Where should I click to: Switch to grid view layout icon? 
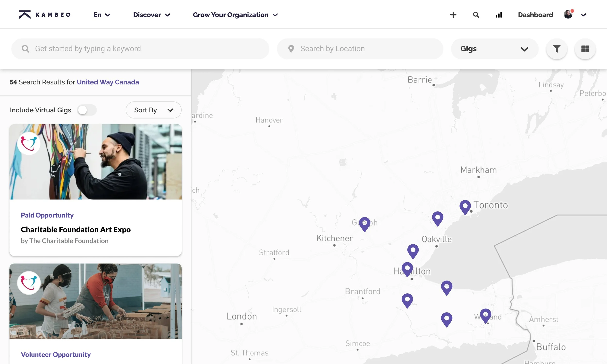(x=585, y=49)
